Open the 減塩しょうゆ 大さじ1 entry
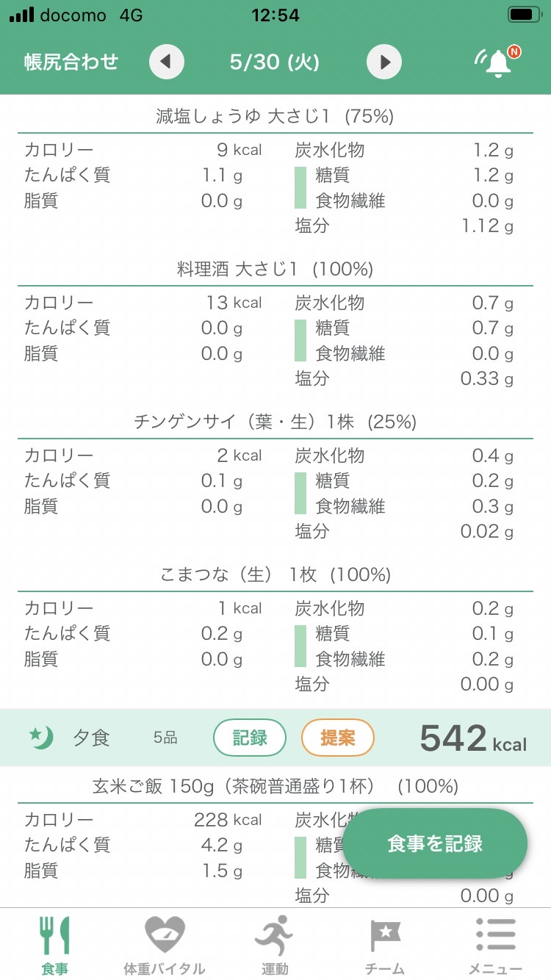The image size is (551, 980). [275, 116]
